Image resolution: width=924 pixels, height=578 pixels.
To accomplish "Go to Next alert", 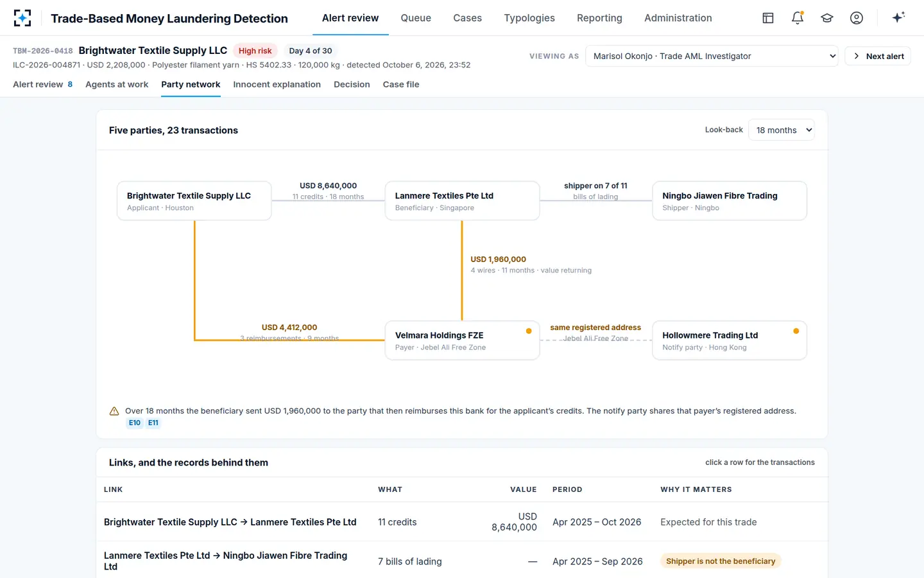I will 878,56.
